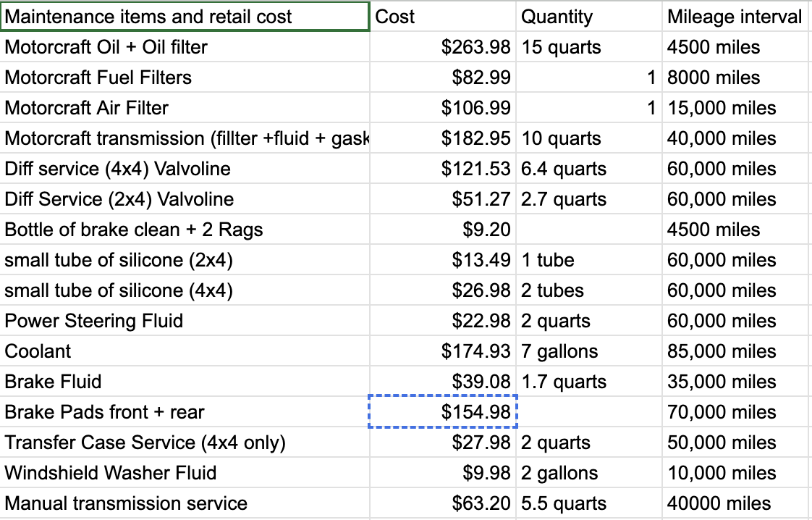The height and width of the screenshot is (520, 812).
Task: Click the copied $154.98 cost cell
Action: 443,412
